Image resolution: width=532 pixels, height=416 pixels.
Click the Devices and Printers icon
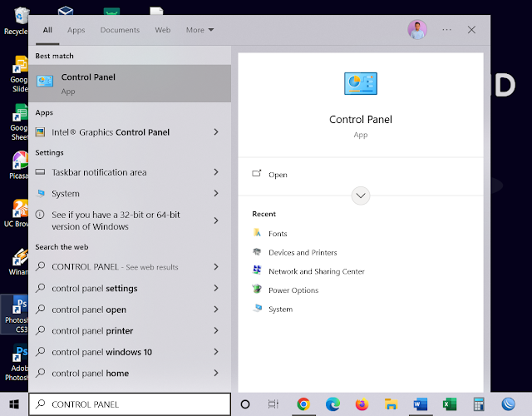click(257, 252)
